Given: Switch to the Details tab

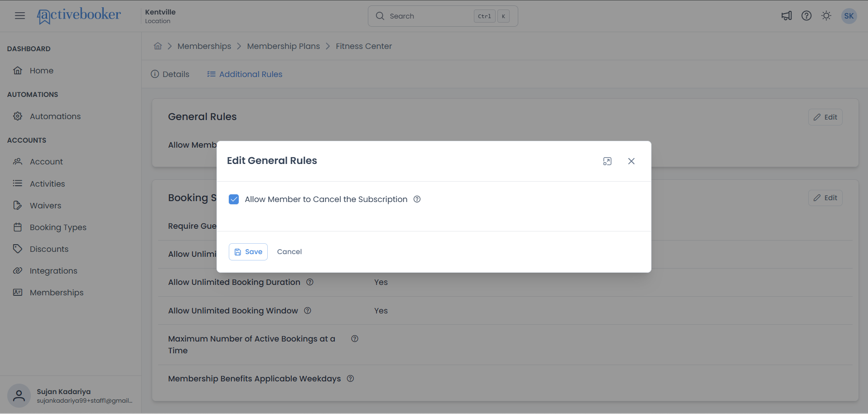Looking at the screenshot, I should pyautogui.click(x=170, y=74).
